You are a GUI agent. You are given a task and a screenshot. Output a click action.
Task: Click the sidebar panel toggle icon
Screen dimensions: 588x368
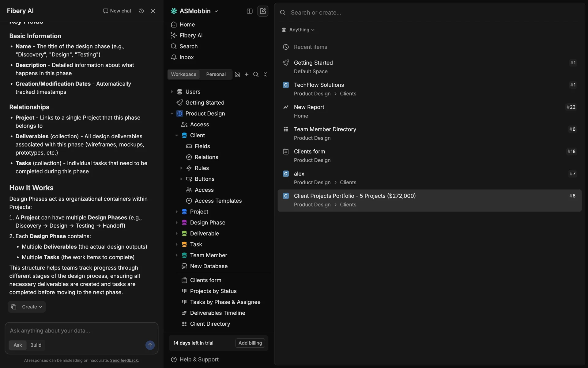(250, 11)
